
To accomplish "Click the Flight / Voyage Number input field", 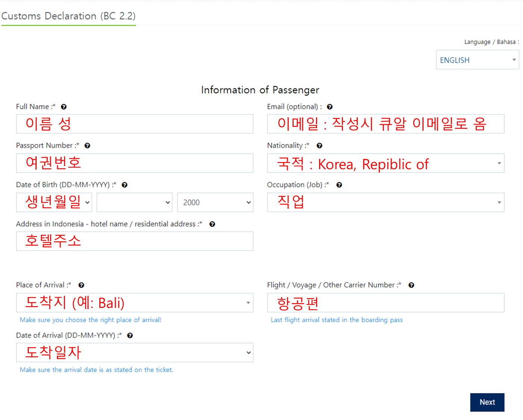I will (386, 303).
